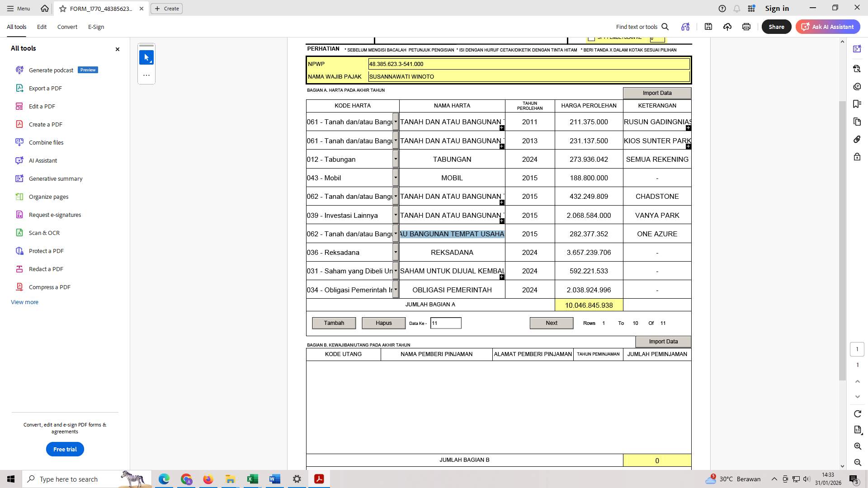The height and width of the screenshot is (488, 868).
Task: Print the document via the printer icon
Action: click(746, 27)
